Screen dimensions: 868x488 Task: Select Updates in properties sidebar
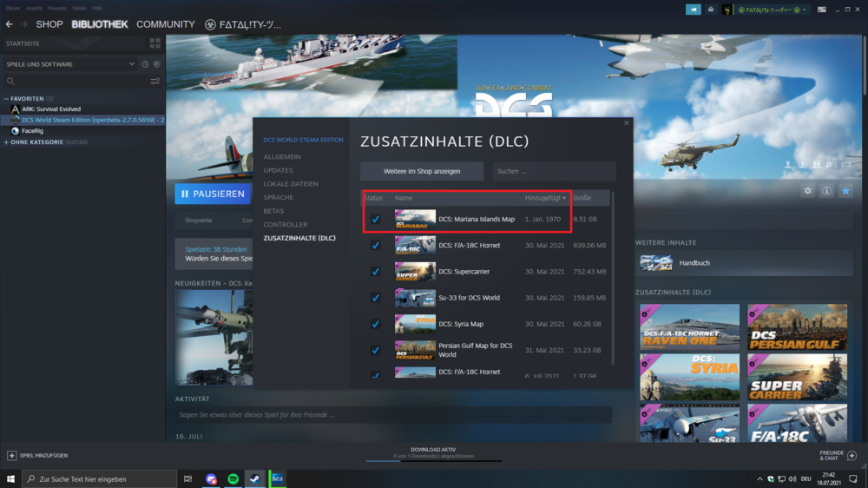278,170
